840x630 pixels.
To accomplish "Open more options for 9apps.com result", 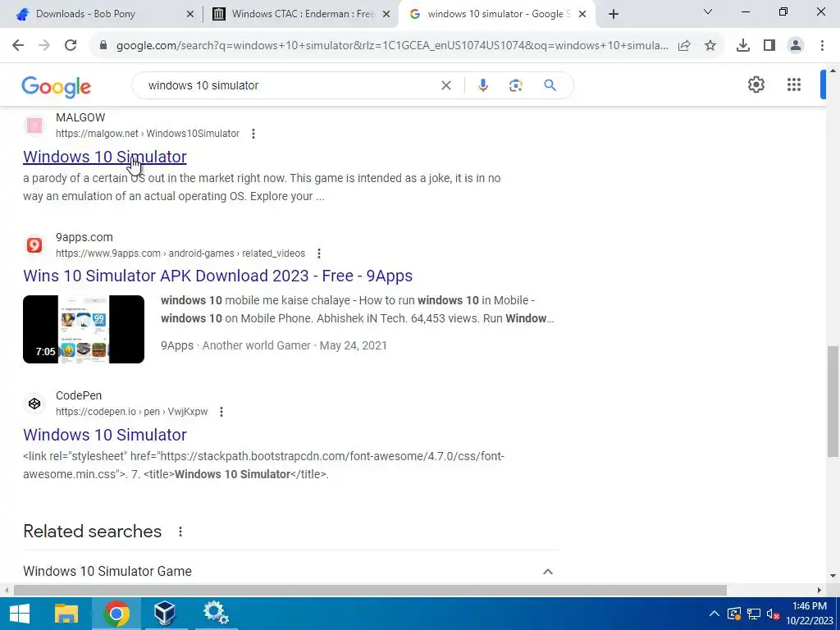I will [x=319, y=253].
